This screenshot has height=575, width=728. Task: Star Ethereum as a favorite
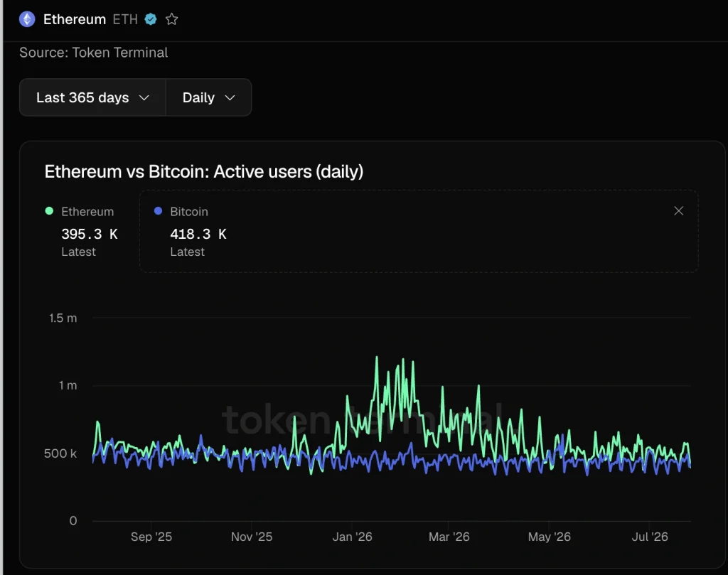(172, 19)
